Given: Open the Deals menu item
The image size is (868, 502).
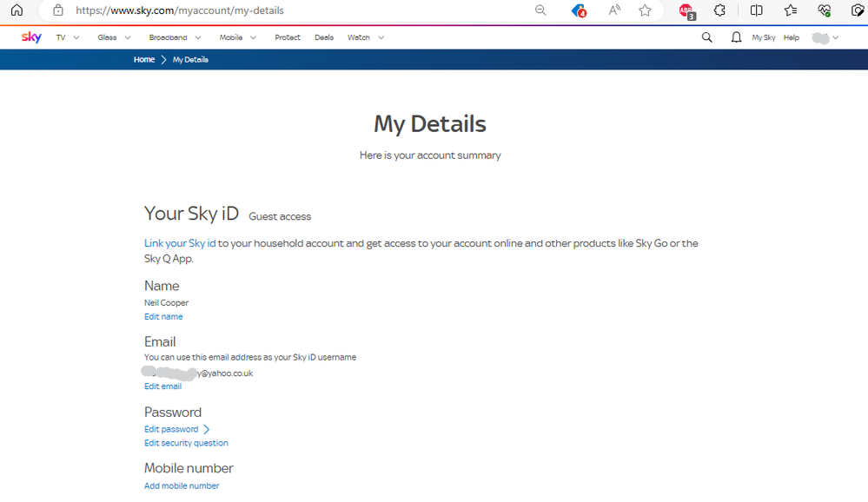Looking at the screenshot, I should [x=324, y=37].
